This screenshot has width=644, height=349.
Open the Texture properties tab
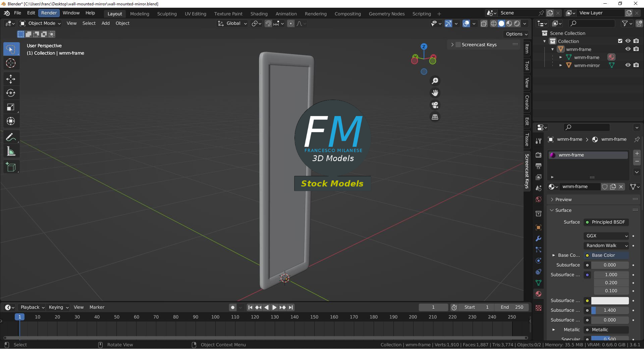click(x=538, y=308)
